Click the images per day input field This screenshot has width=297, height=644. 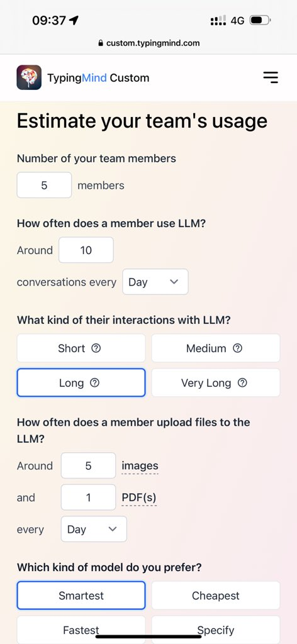click(88, 465)
